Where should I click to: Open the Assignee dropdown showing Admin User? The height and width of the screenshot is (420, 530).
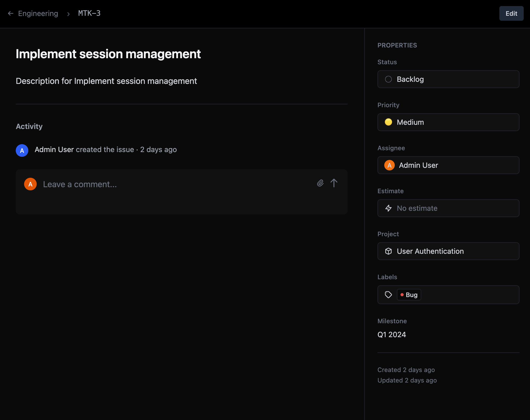(448, 165)
